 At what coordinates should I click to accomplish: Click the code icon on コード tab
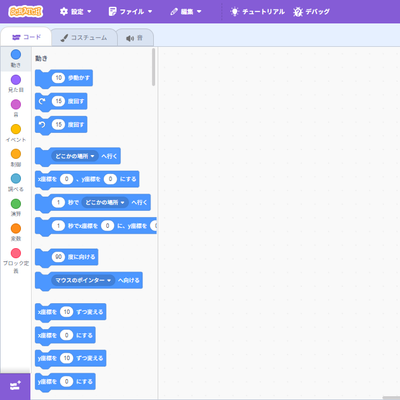(16, 37)
